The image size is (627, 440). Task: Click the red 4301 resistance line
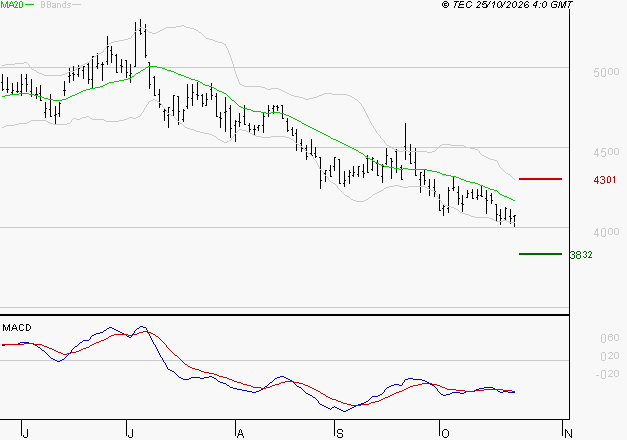click(x=540, y=179)
